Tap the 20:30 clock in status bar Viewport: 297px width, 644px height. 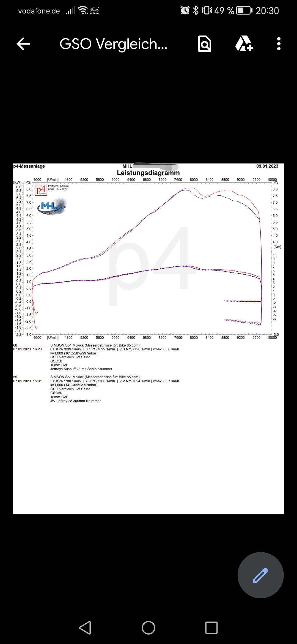pos(267,11)
